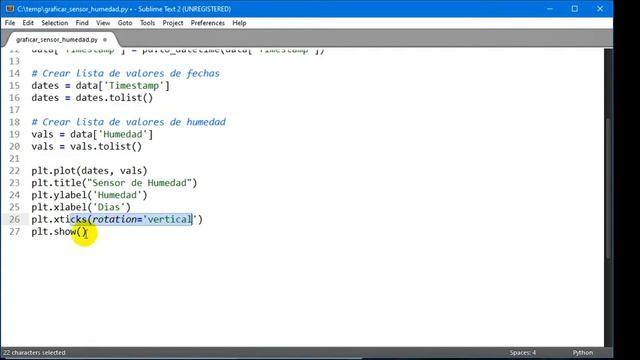Click '22 characters selected' in status bar
This screenshot has height=360, width=640.
34,353
